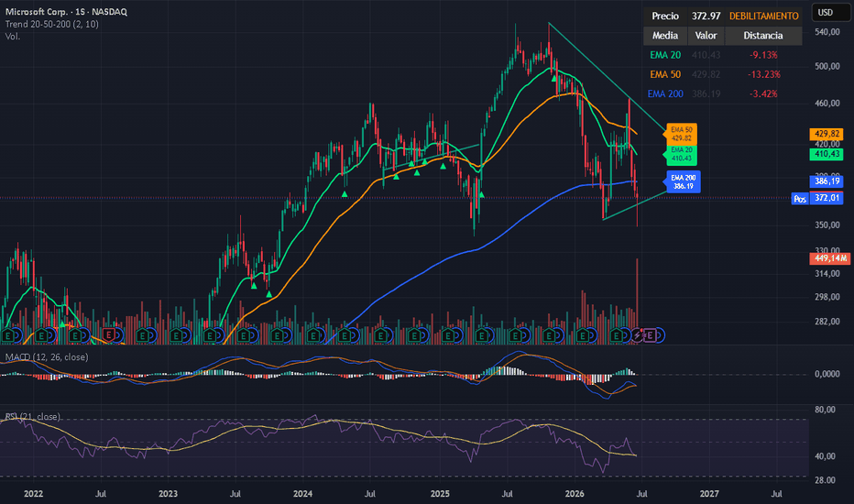Click the 314,00 price scale label
This screenshot has width=854, height=504.
827,273
